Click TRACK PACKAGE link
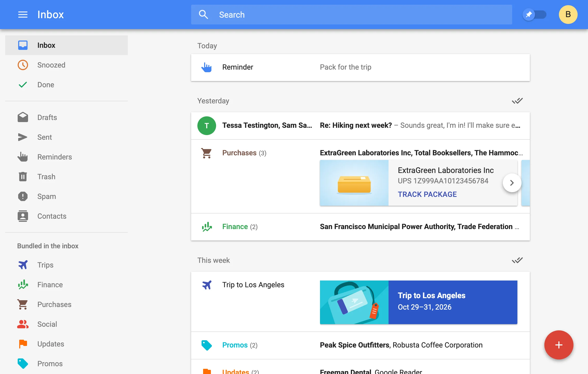The width and height of the screenshot is (588, 374). point(427,194)
